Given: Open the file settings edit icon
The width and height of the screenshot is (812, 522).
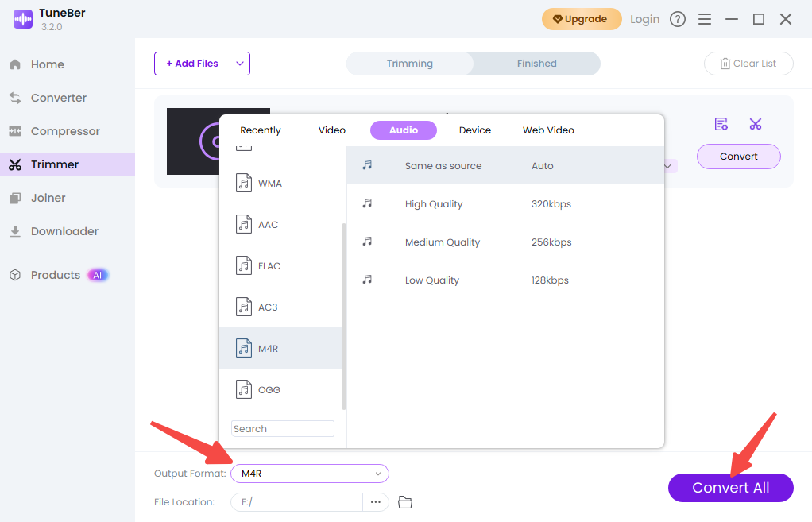Looking at the screenshot, I should [721, 124].
